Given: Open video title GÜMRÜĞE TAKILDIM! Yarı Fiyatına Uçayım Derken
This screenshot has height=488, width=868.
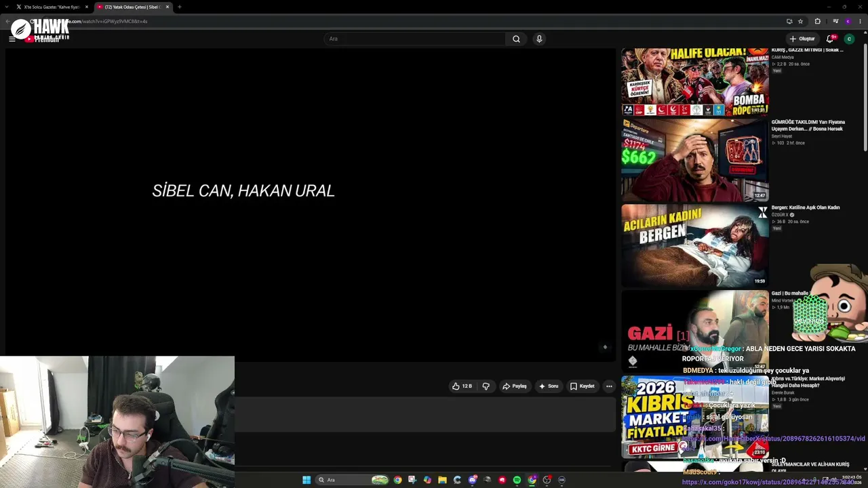Looking at the screenshot, I should pyautogui.click(x=808, y=125).
